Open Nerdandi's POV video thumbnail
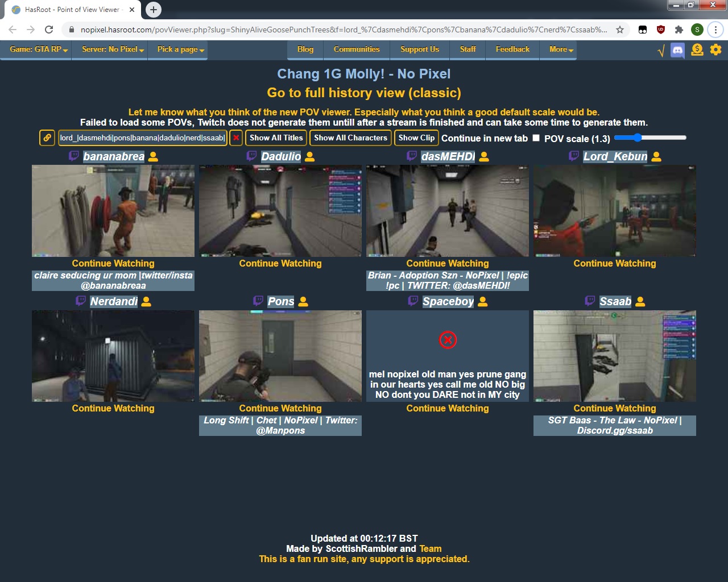Image resolution: width=728 pixels, height=582 pixels. [x=113, y=356]
